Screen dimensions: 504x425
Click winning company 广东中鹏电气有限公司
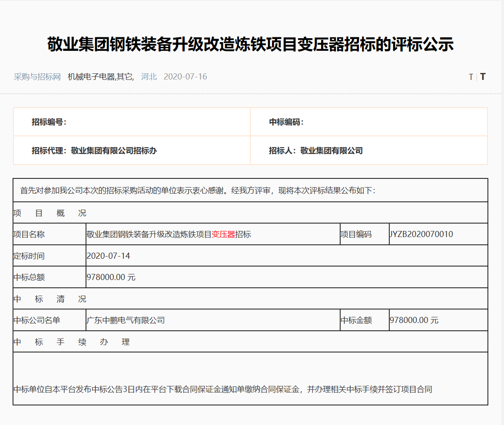(126, 320)
